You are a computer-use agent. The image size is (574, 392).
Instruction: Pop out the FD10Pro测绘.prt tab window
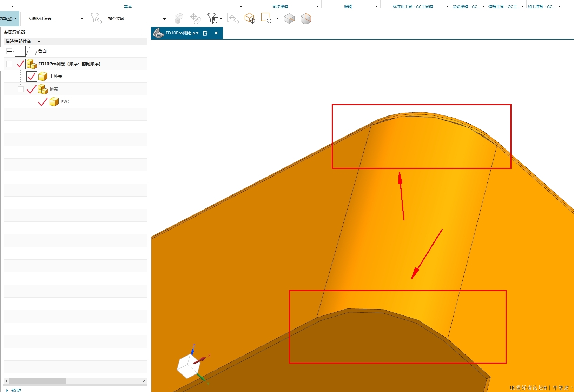pyautogui.click(x=205, y=33)
